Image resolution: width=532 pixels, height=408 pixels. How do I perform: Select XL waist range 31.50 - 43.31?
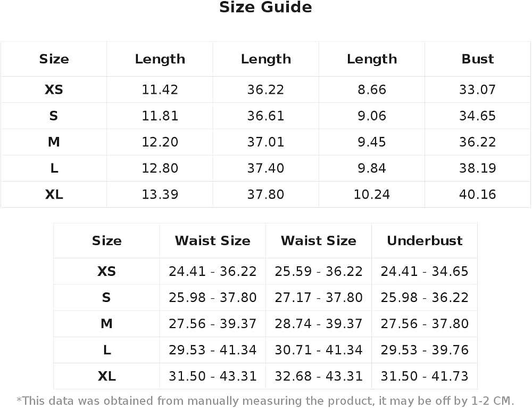coord(213,376)
